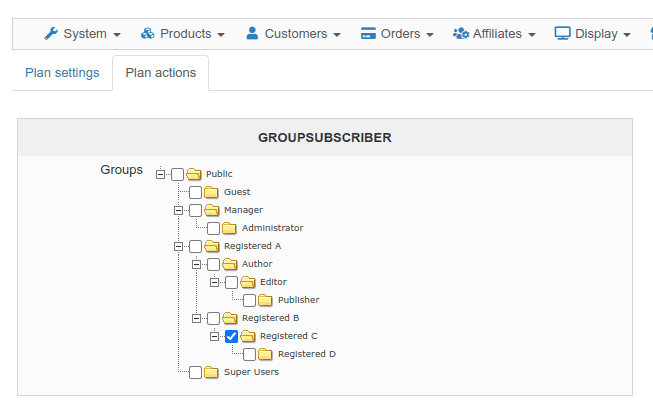Viewport: 653px width, 412px height.
Task: Click the Super Users folder icon
Action: (x=211, y=372)
